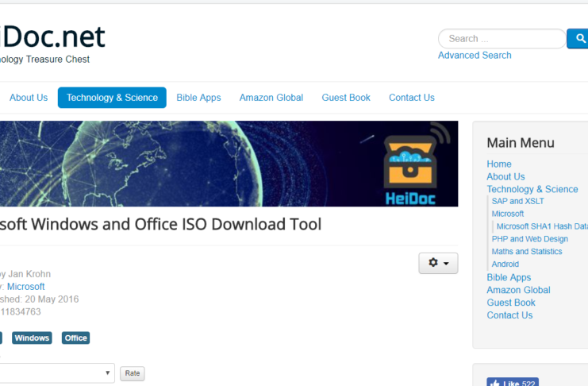
Task: Click the 'Treasure Chest' tagline text
Action: [58, 60]
